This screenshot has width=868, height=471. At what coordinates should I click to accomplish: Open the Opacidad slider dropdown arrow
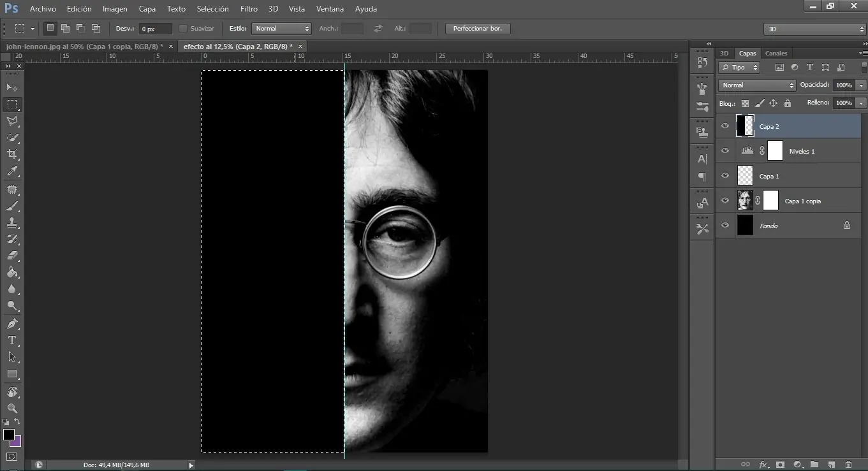click(x=862, y=85)
